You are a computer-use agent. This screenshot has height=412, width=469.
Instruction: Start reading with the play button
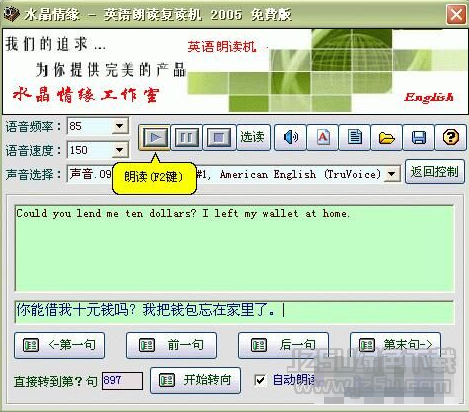click(x=154, y=137)
